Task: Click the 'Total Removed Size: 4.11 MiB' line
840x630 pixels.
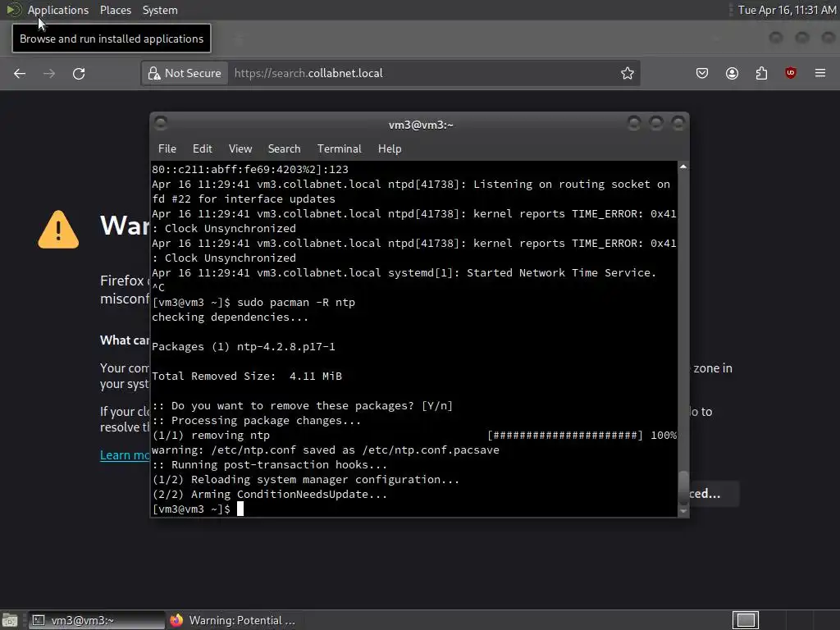Action: (x=247, y=376)
